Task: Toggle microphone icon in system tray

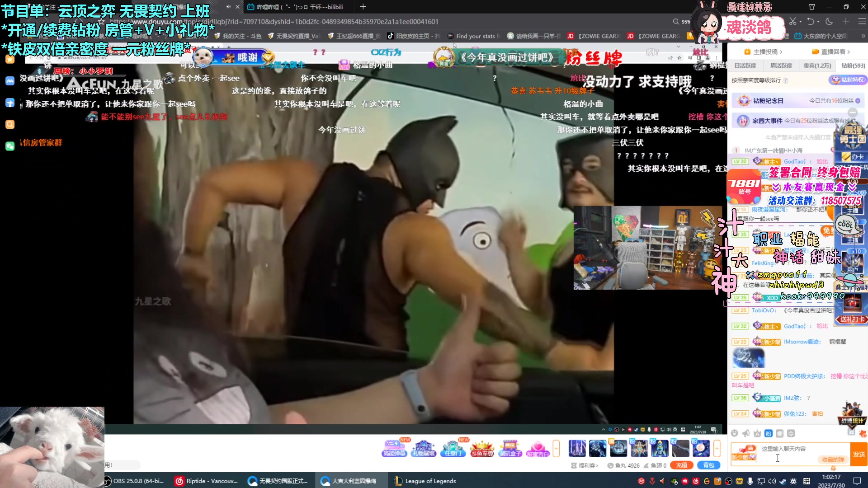Action: [x=750, y=481]
